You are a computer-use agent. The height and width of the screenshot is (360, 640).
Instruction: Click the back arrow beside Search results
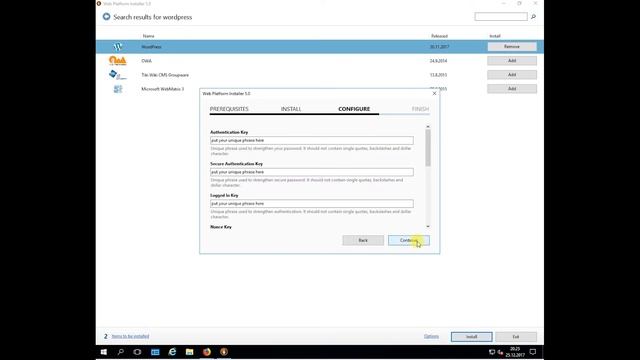coord(107,17)
